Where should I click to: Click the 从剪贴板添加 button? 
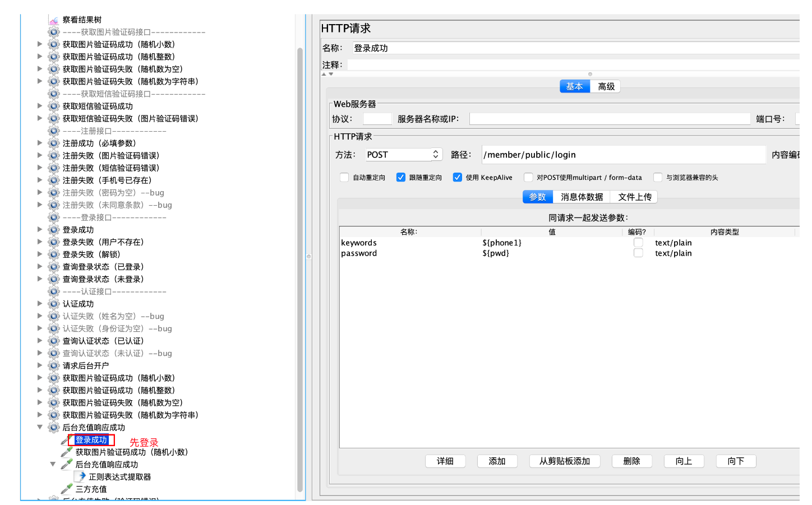(565, 461)
